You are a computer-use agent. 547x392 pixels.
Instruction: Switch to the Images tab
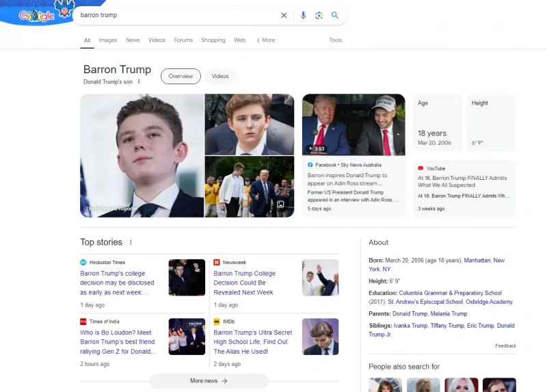(108, 40)
